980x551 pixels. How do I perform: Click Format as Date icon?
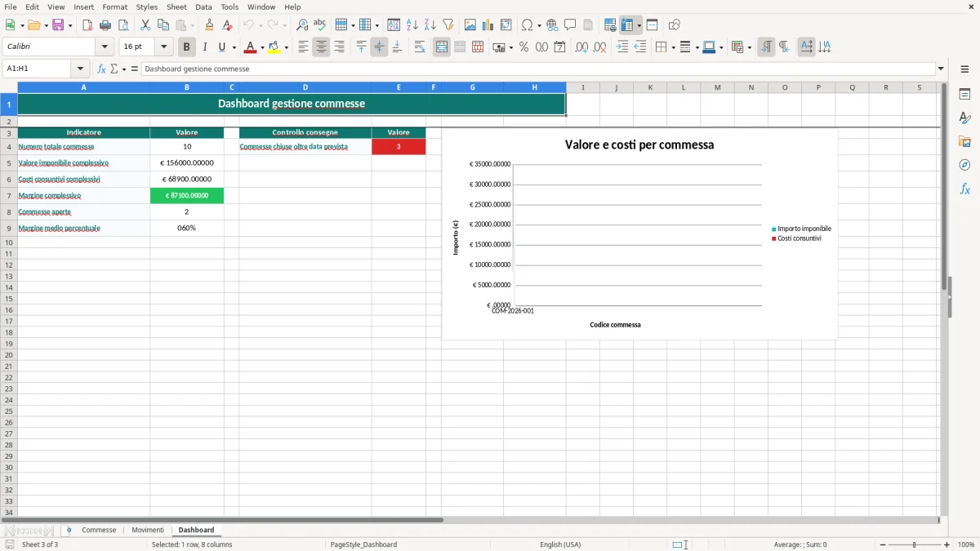(x=559, y=47)
